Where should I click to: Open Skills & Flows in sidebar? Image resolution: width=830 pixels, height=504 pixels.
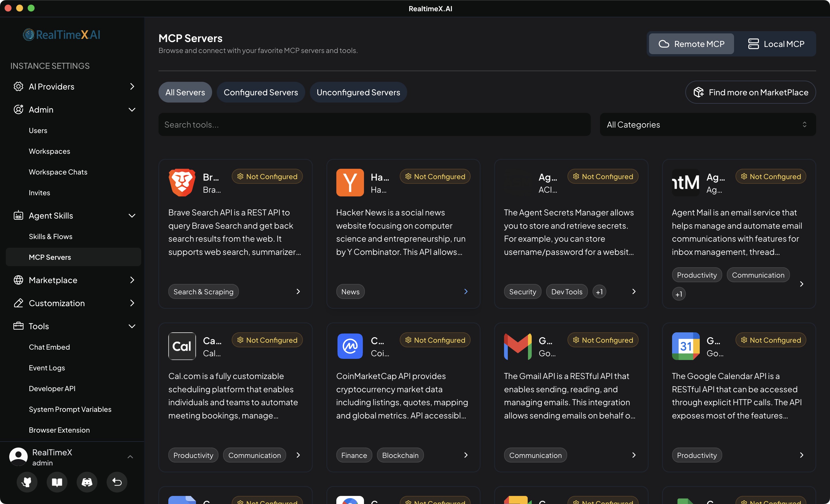click(x=50, y=236)
